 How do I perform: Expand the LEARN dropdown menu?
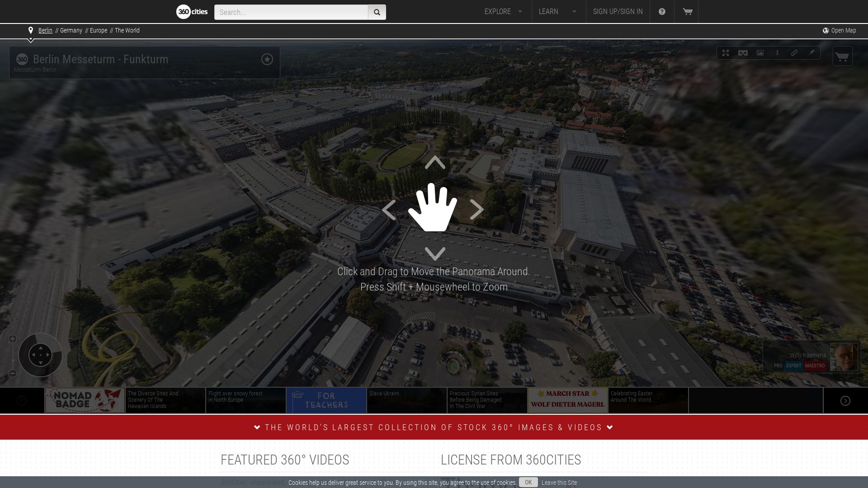[x=558, y=12]
